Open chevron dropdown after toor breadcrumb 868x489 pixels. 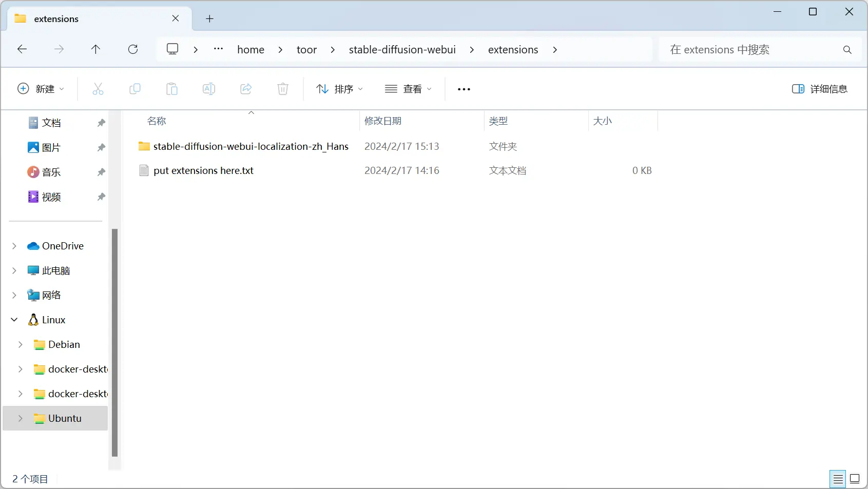tap(333, 50)
